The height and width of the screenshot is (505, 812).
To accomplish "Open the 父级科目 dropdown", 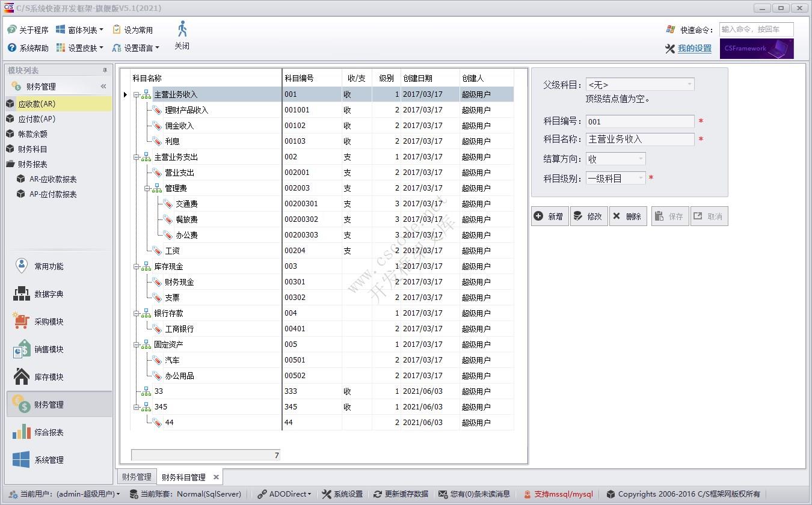I will [689, 84].
